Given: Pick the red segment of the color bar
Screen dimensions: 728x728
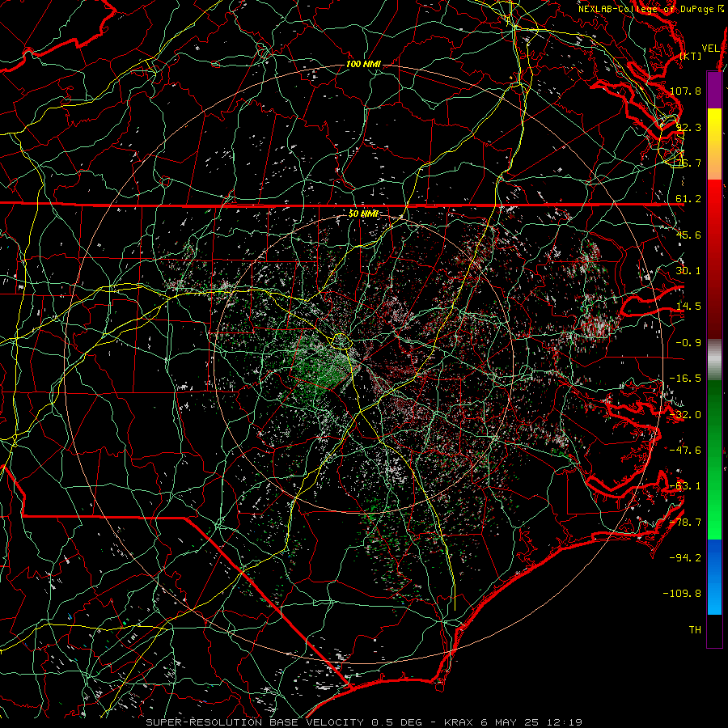Looking at the screenshot, I should pyautogui.click(x=714, y=259).
